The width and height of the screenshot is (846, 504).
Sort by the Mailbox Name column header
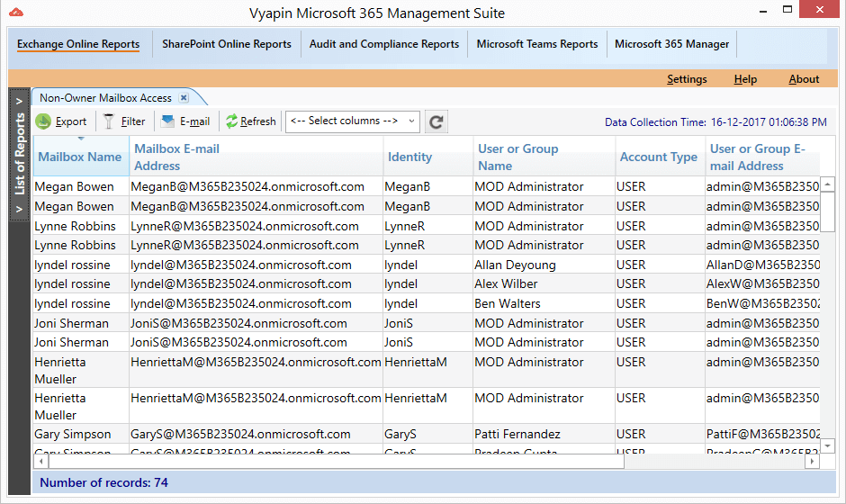click(81, 157)
